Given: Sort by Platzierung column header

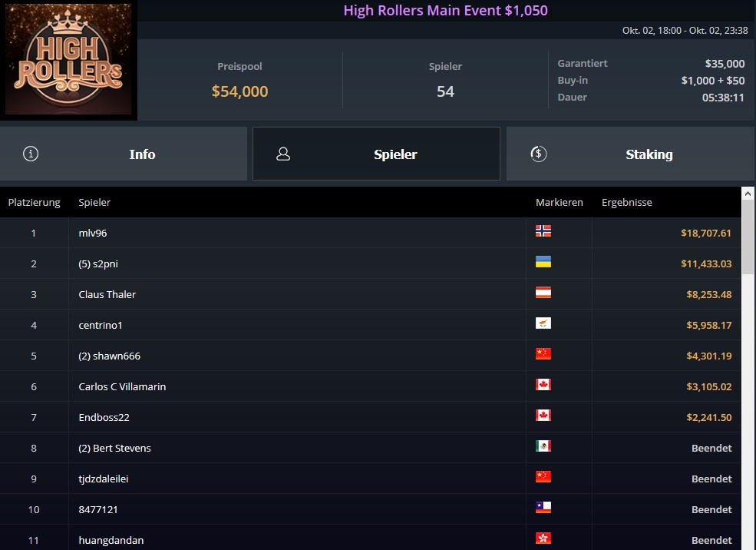Looking at the screenshot, I should pyautogui.click(x=35, y=203).
